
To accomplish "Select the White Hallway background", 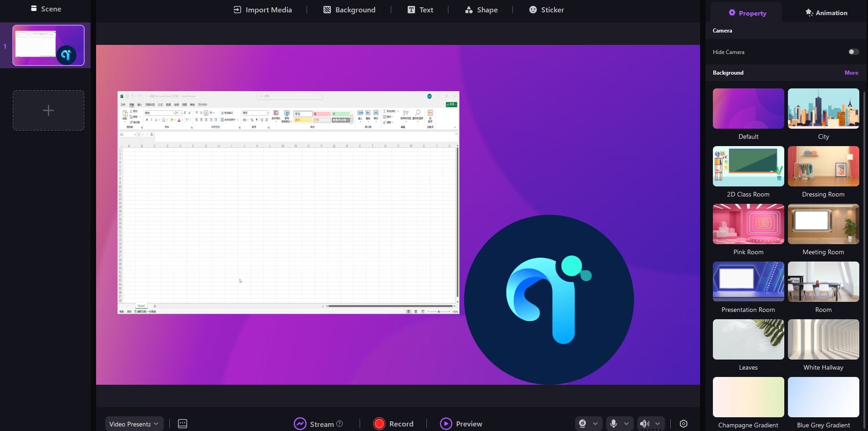I will [824, 339].
